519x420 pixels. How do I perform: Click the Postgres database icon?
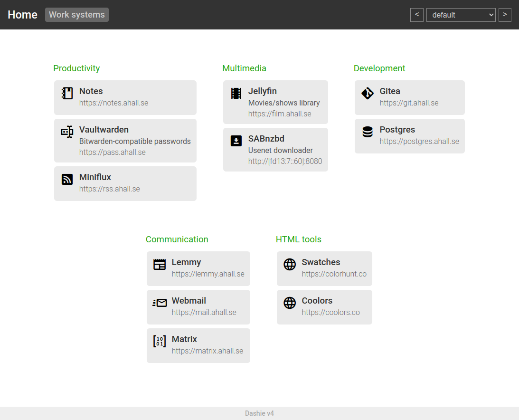[368, 132]
